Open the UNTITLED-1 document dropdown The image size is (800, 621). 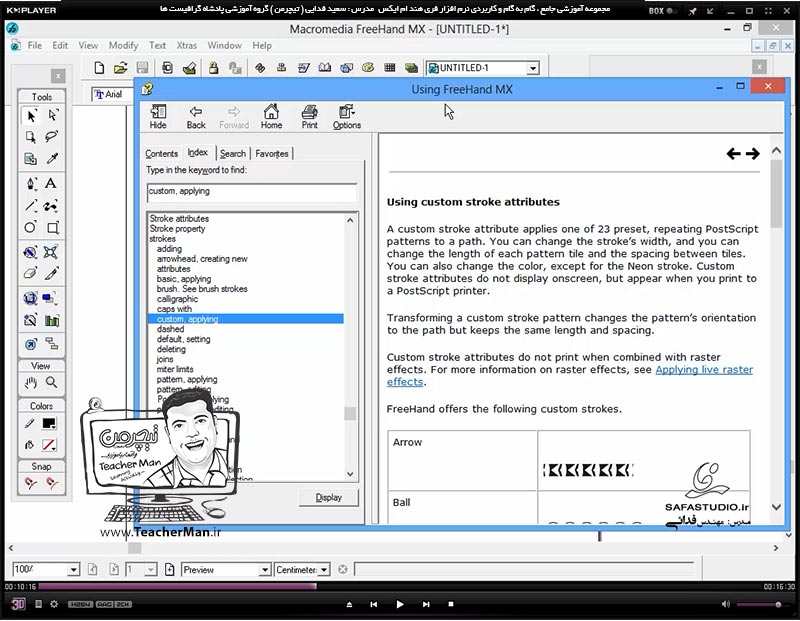pyautogui.click(x=533, y=68)
